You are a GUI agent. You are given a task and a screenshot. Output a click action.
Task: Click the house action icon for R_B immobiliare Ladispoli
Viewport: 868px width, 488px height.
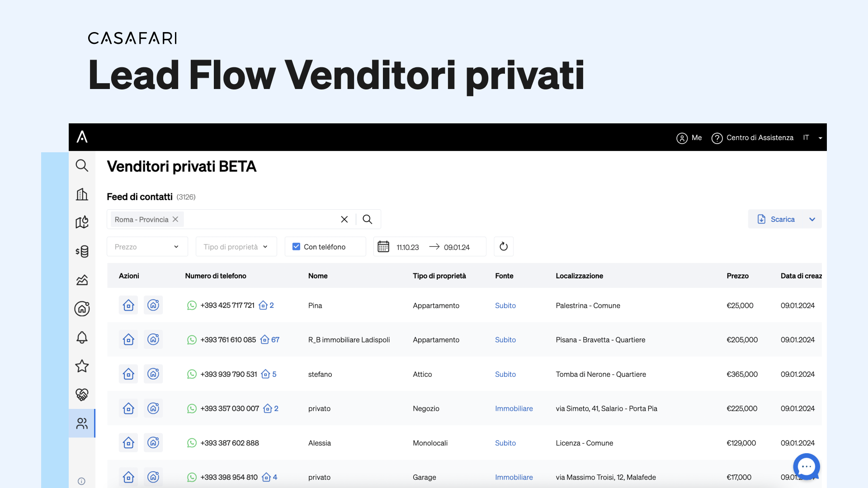click(x=128, y=339)
